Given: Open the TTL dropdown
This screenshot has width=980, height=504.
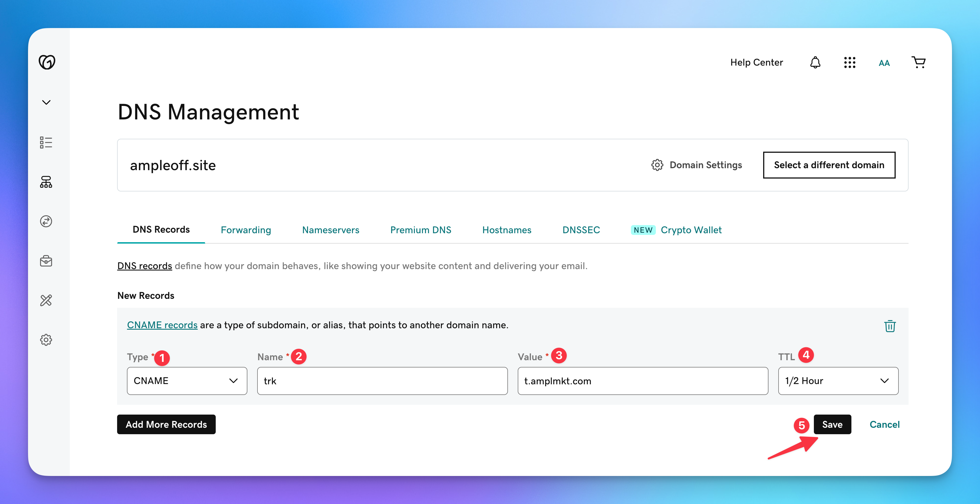Looking at the screenshot, I should 838,381.
